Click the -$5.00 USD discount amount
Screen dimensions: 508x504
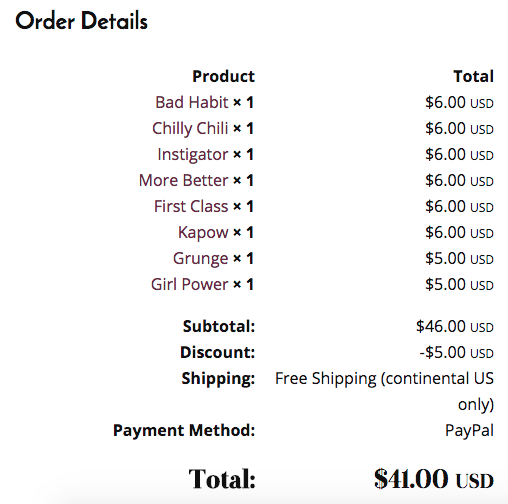457,352
